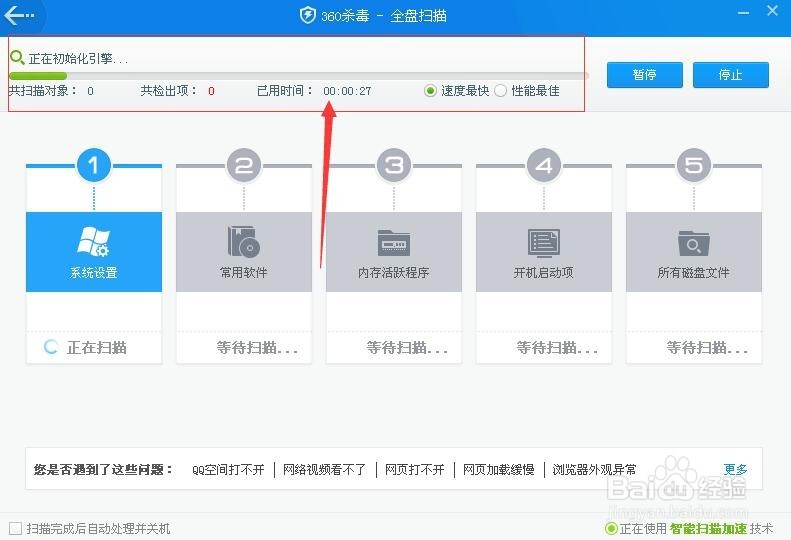791x540 pixels.
Task: Click the elapsed time 00:00:27
Action: coord(347,91)
